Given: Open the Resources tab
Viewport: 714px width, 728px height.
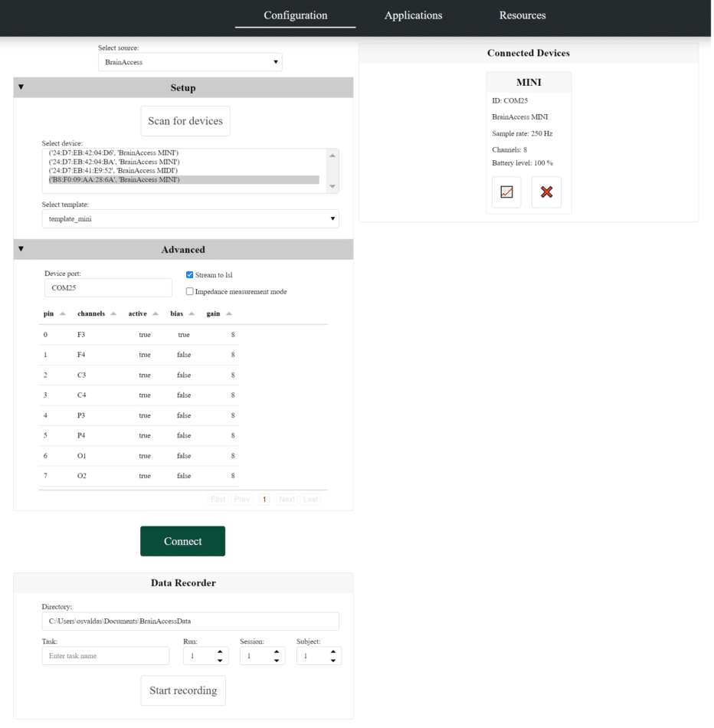Looking at the screenshot, I should (x=522, y=15).
